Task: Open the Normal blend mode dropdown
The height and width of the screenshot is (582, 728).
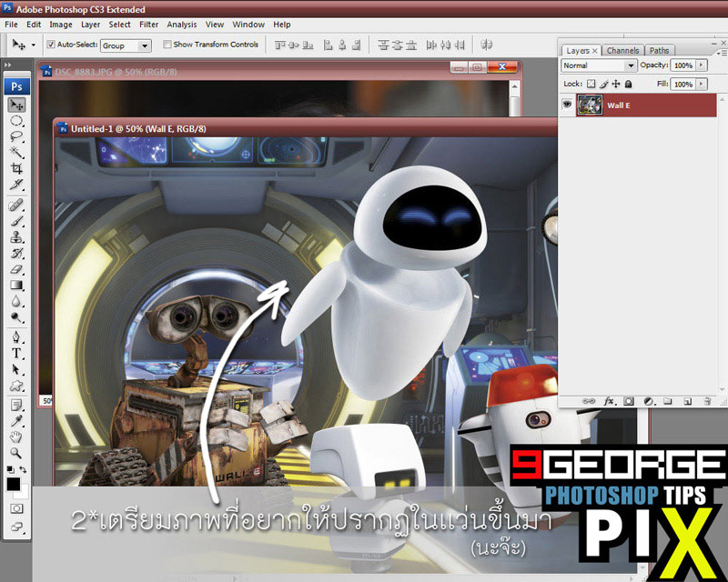Action: click(x=631, y=65)
